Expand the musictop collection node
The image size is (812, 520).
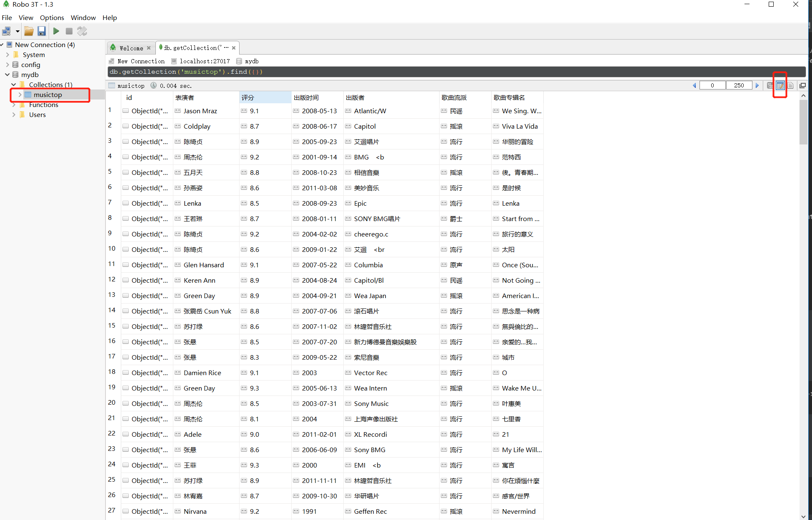(20, 95)
